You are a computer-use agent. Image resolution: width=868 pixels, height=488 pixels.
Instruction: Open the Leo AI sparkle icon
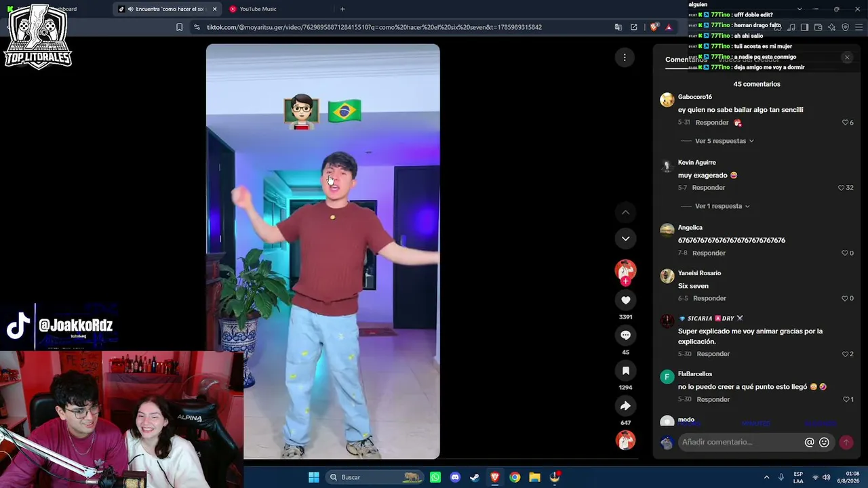coord(831,27)
